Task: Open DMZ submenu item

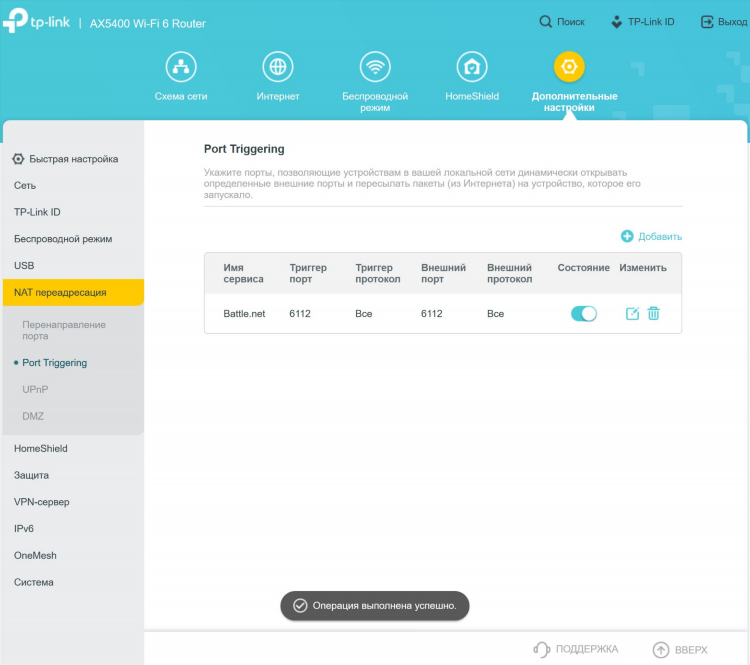Action: (x=33, y=416)
